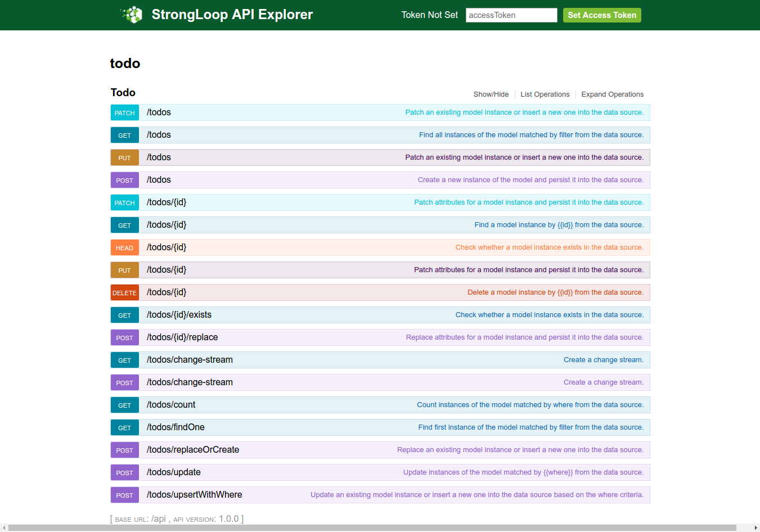Click the PUT badge for /todos

coord(124,158)
